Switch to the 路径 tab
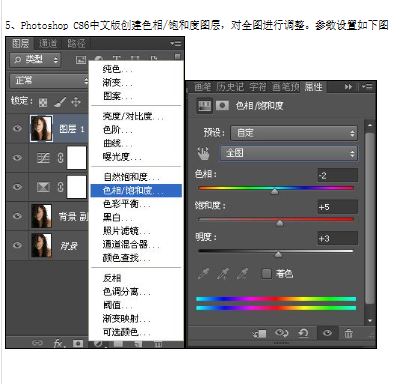This screenshot has height=384, width=419. (x=76, y=43)
